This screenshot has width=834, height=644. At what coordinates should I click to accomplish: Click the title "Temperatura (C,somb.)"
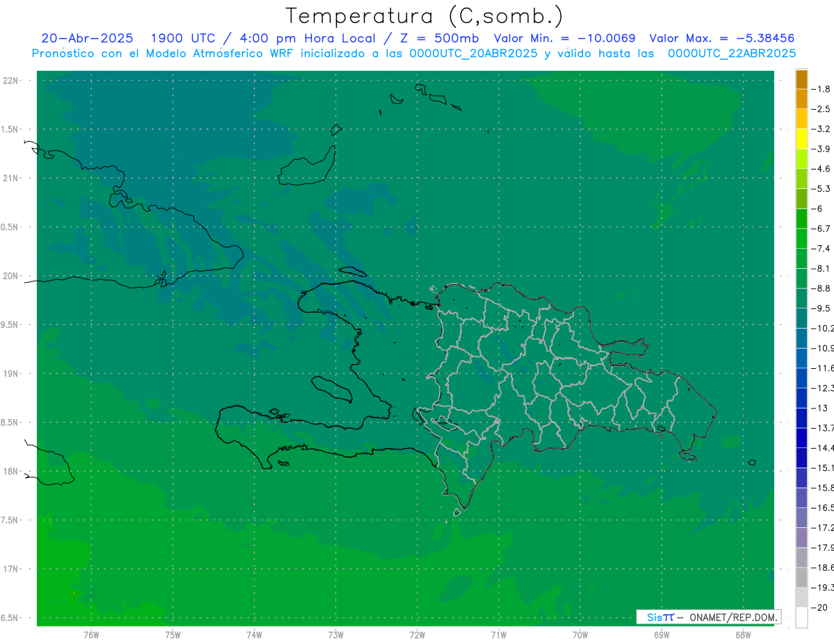(x=425, y=17)
